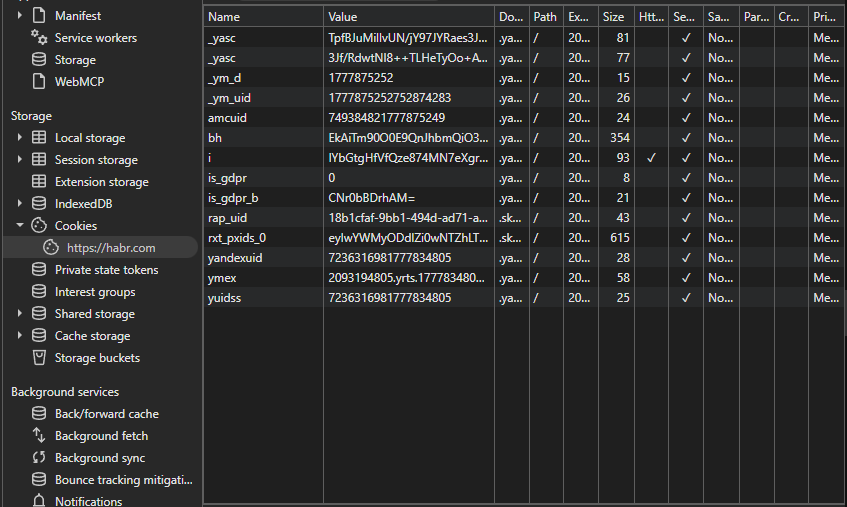Click the IndexedDB database icon
The image size is (847, 507).
(39, 204)
